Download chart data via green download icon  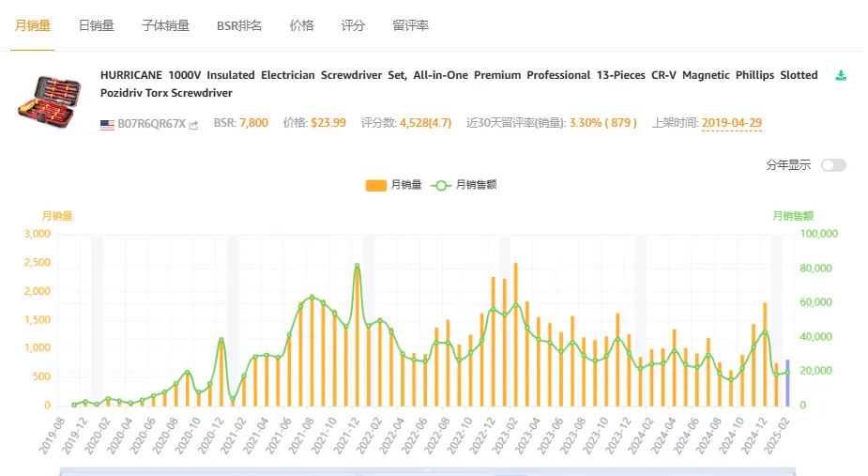point(841,76)
